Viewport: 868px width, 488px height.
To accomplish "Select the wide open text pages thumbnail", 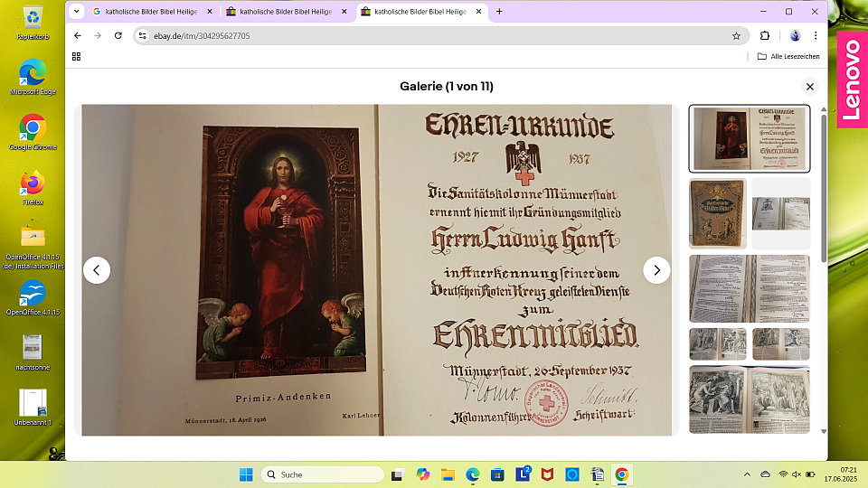I will pos(750,288).
